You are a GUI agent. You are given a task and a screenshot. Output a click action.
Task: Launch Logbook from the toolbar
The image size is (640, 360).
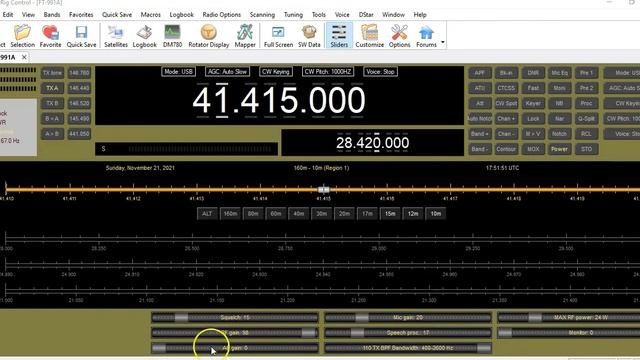144,36
